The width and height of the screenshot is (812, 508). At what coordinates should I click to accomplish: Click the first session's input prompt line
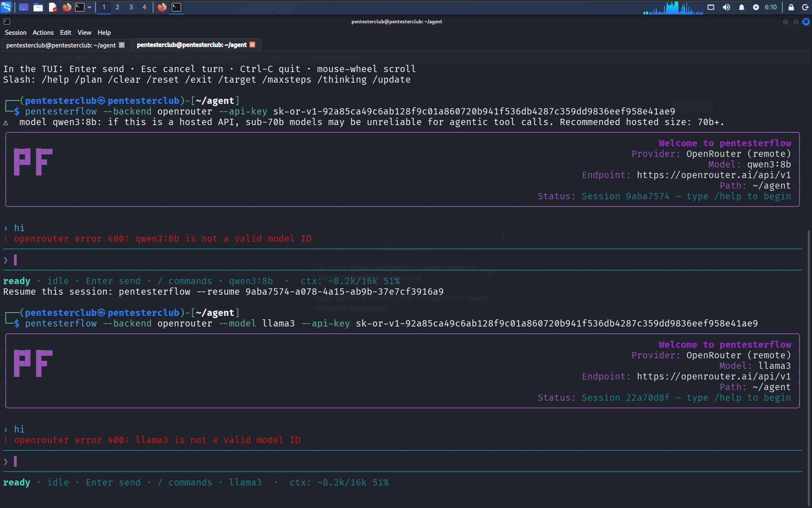pos(402,260)
